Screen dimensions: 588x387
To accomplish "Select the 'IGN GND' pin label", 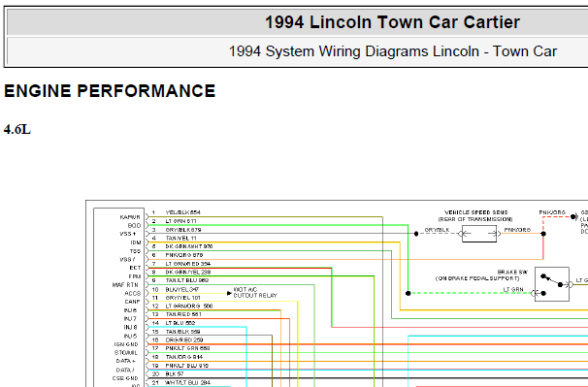I will (x=126, y=344).
